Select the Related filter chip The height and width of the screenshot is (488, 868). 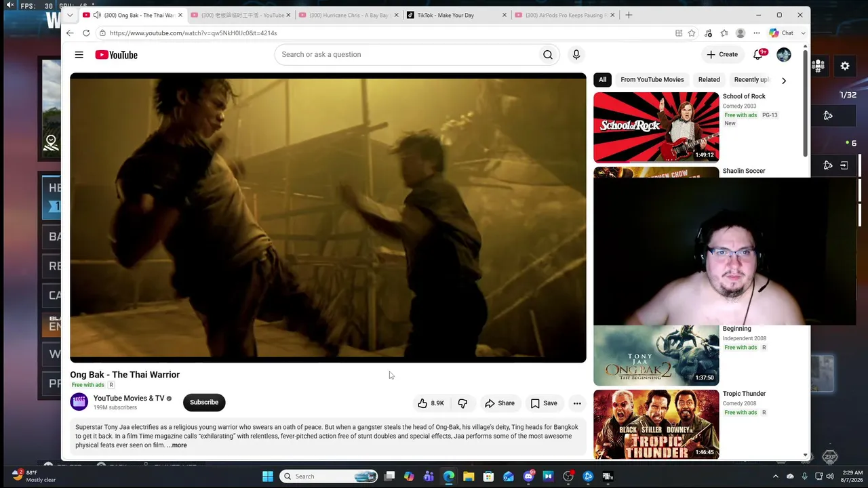click(709, 80)
